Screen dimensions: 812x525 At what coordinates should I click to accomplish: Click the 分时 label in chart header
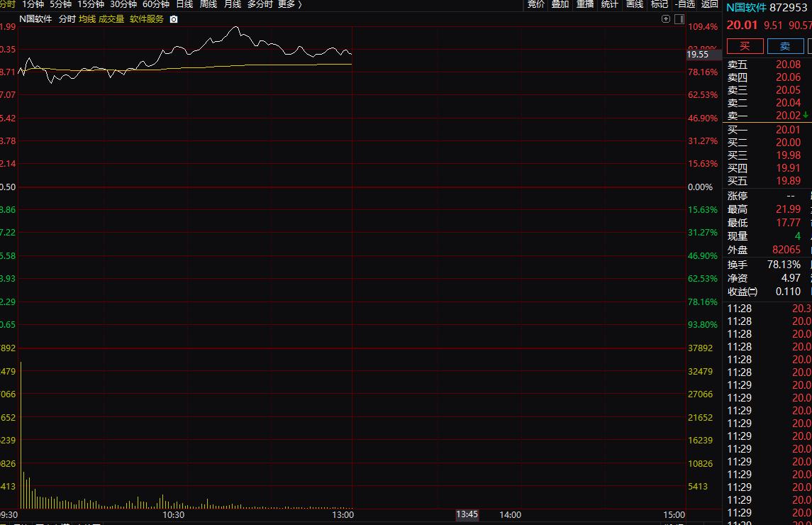[x=67, y=19]
